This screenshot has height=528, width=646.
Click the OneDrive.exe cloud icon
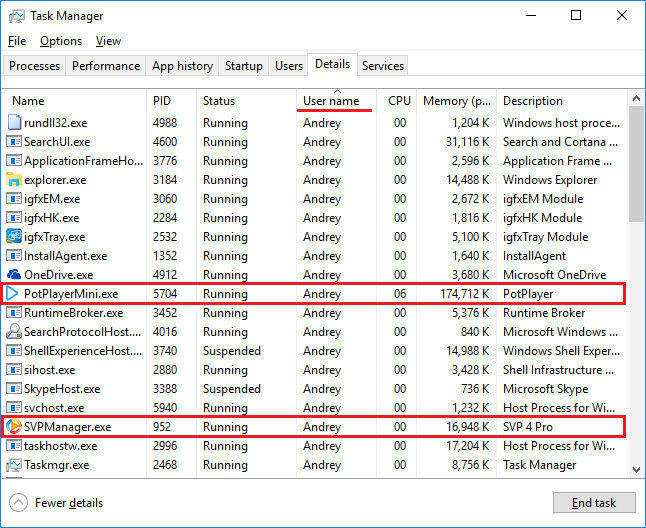pos(14,275)
